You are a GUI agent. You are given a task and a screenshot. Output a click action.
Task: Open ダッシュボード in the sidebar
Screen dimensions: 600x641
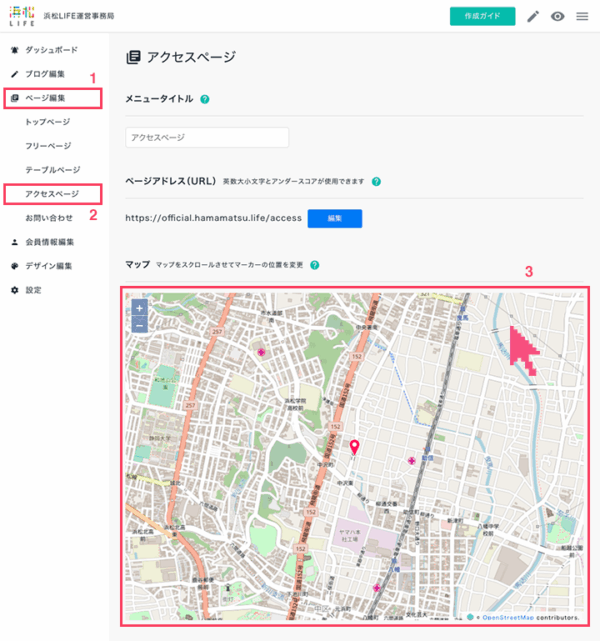coord(51,50)
